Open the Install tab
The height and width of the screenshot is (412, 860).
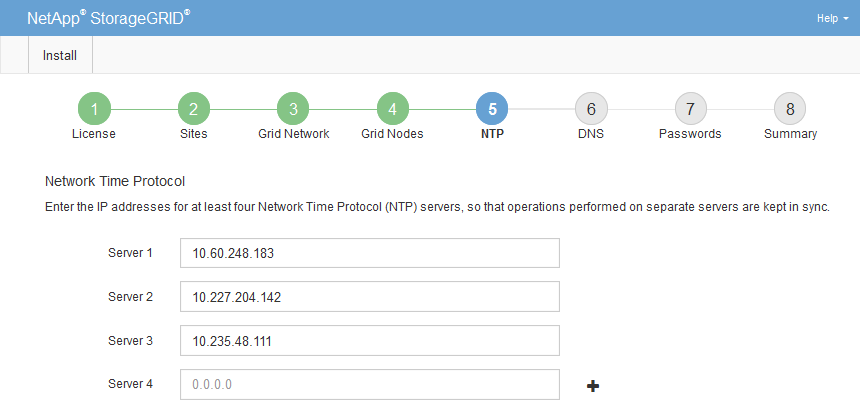tap(60, 55)
